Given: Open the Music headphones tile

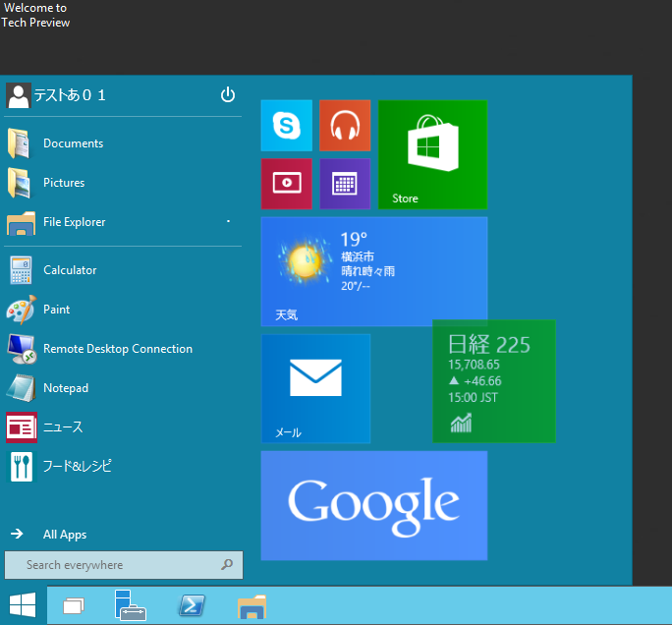Looking at the screenshot, I should pyautogui.click(x=345, y=126).
